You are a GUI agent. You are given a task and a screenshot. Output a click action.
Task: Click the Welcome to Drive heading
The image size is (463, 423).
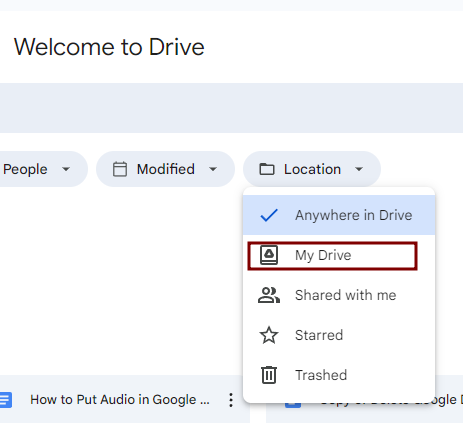[x=109, y=47]
